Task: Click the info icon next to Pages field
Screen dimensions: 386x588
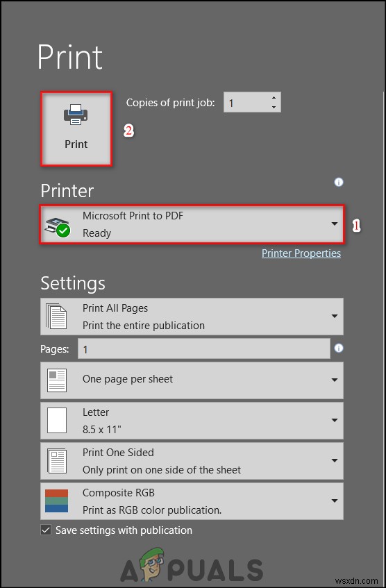Action: [x=339, y=348]
